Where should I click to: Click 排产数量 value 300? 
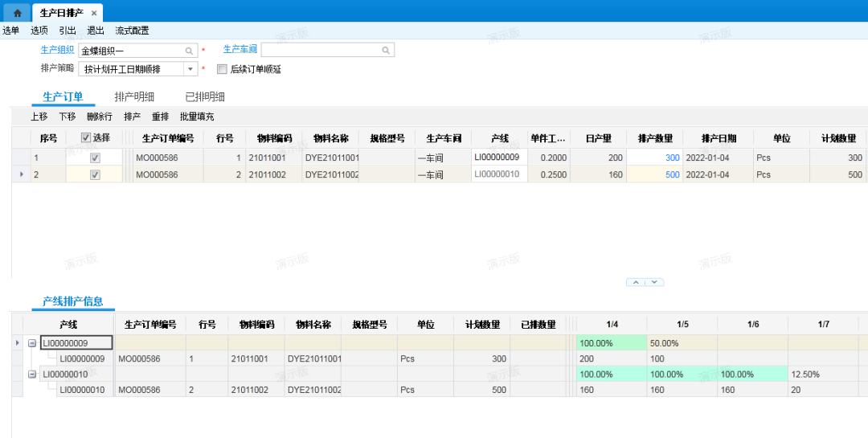tap(673, 158)
